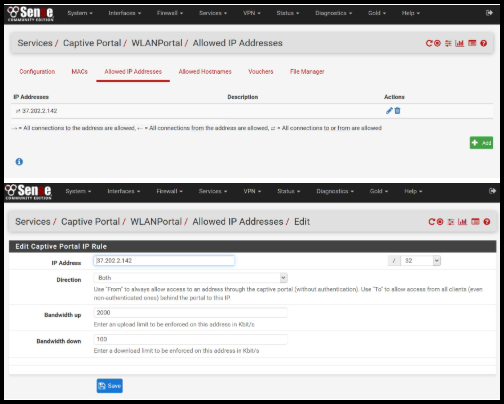The height and width of the screenshot is (404, 504).
Task: Click the pfSense logo on the list page
Action: point(30,14)
